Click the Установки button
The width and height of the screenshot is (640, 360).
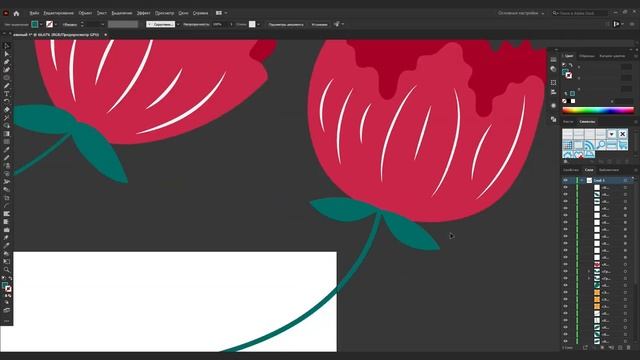click(x=319, y=24)
